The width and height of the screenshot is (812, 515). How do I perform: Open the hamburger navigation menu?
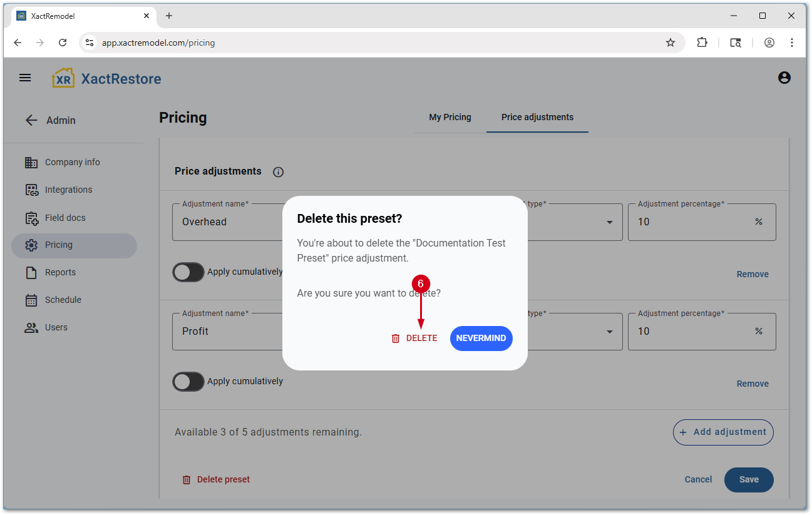tap(25, 78)
